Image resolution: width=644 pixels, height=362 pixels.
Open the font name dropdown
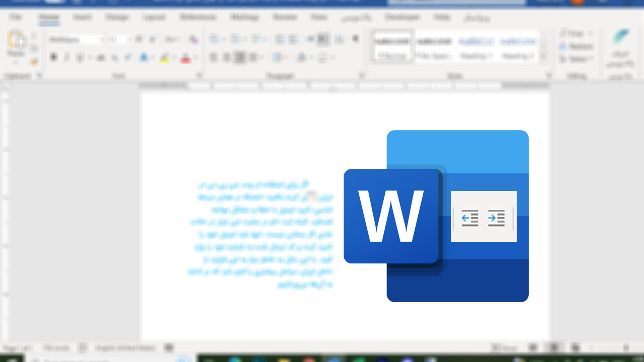pyautogui.click(x=102, y=39)
